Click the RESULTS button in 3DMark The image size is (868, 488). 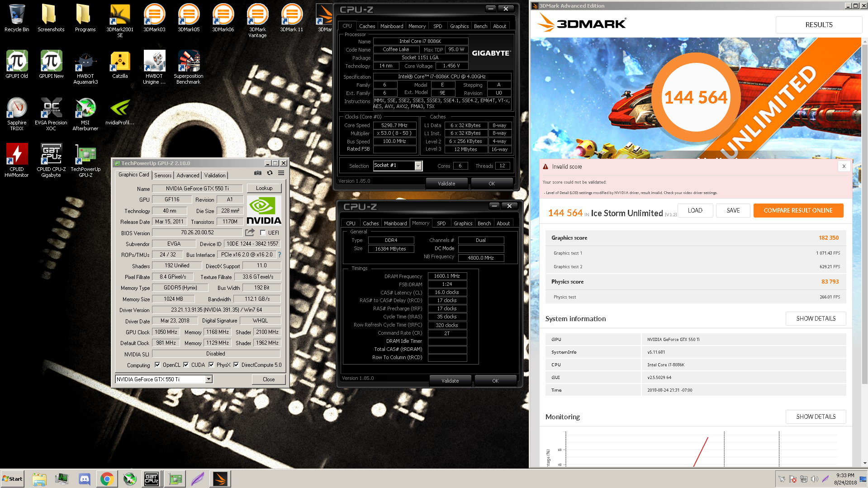819,25
